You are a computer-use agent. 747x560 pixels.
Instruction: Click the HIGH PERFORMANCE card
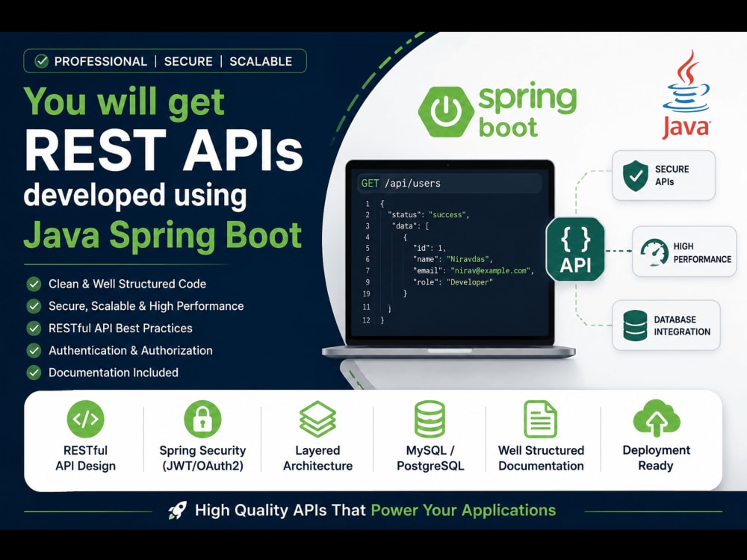684,252
